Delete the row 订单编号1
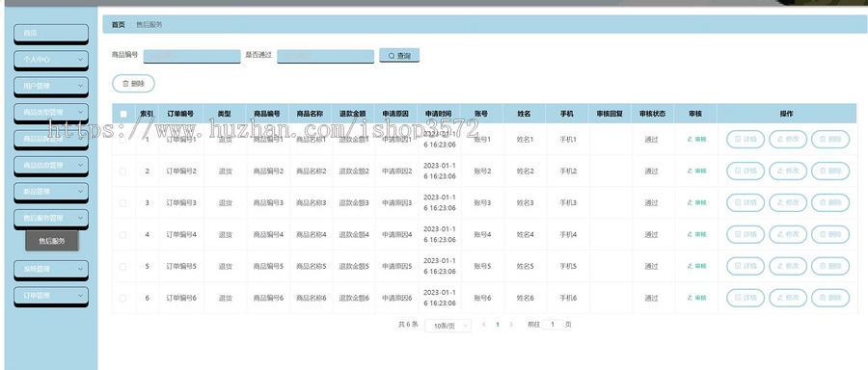Screen dimensions: 868x370 click(x=830, y=140)
